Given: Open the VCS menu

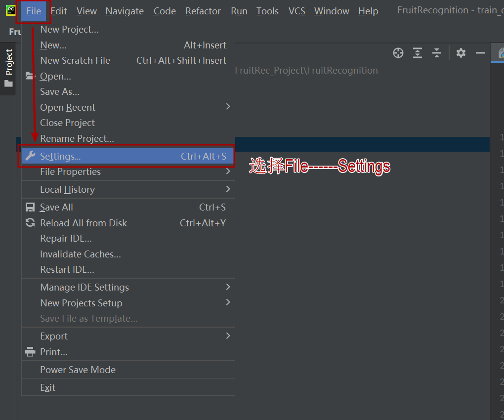Looking at the screenshot, I should click(x=296, y=11).
